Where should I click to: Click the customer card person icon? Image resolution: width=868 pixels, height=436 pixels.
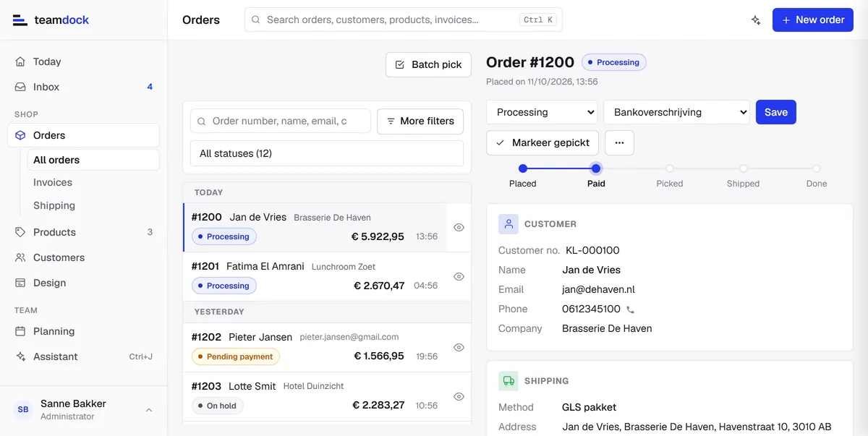509,224
